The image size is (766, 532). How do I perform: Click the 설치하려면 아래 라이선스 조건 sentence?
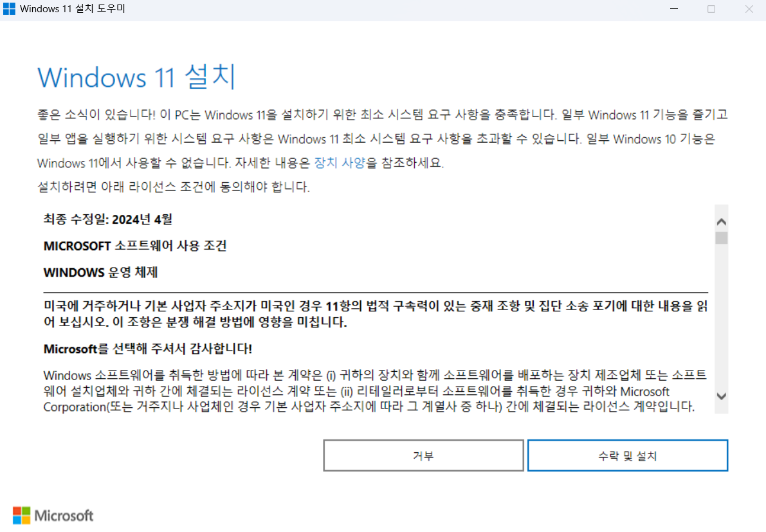pos(174,187)
